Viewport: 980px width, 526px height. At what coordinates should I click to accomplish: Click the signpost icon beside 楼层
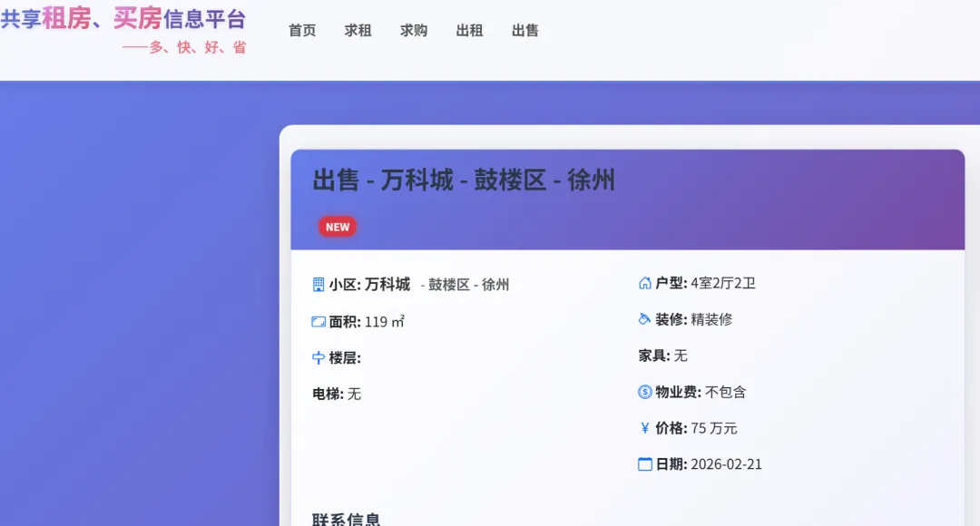pos(318,358)
